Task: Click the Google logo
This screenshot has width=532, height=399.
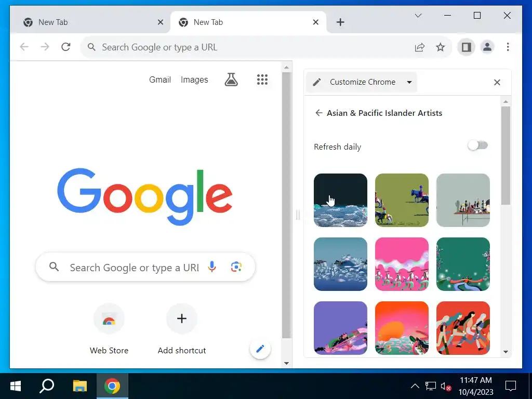Action: click(145, 197)
